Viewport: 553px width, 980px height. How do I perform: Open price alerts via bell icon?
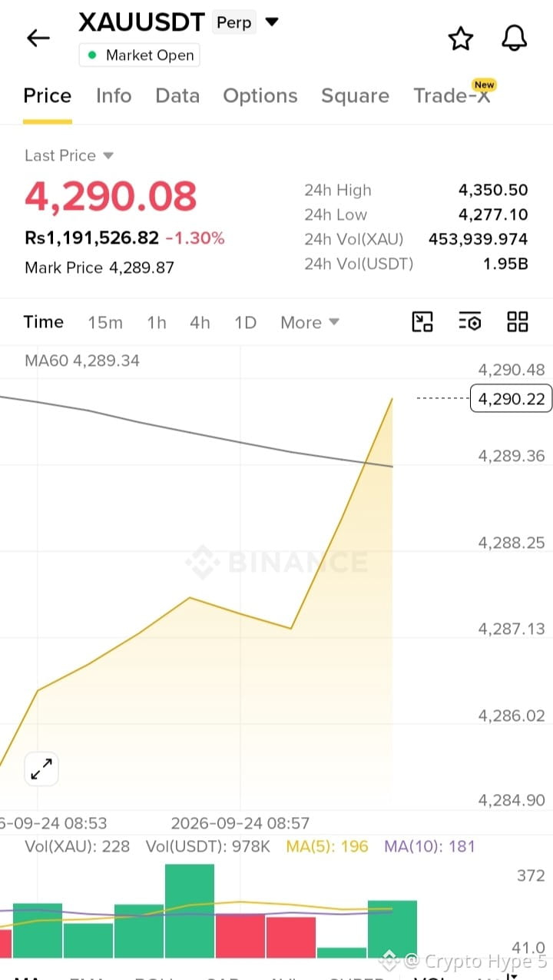pos(515,38)
